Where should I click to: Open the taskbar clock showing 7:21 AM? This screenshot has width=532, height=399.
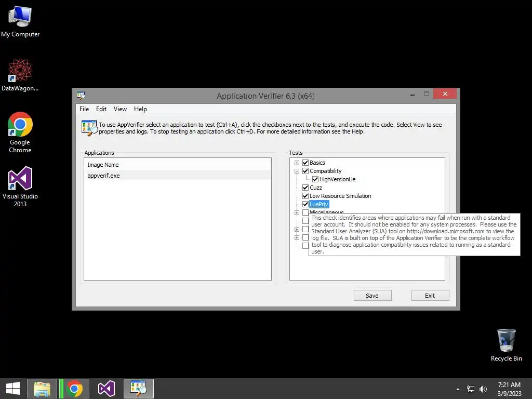click(x=509, y=389)
